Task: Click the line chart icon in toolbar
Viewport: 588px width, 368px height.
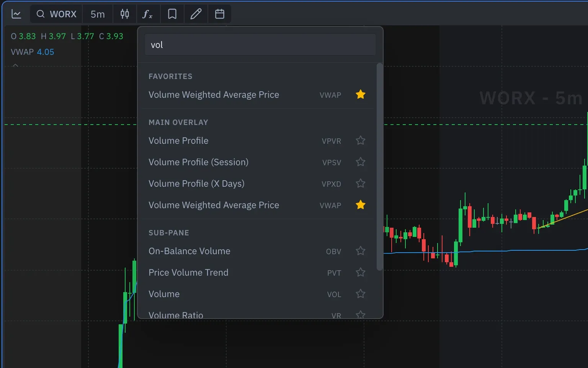Action: [x=16, y=14]
